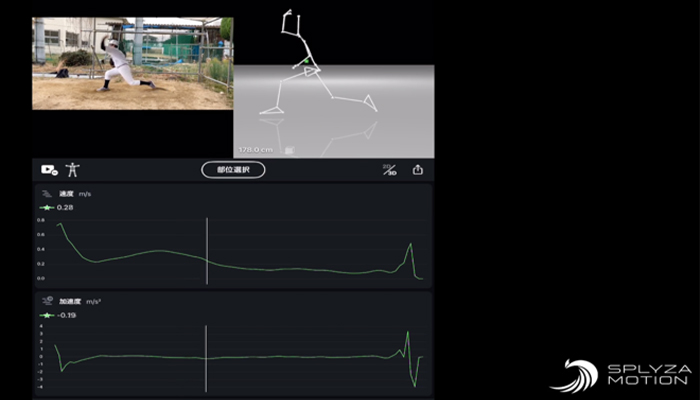Click the acceleration spike near graph end

(x=408, y=332)
